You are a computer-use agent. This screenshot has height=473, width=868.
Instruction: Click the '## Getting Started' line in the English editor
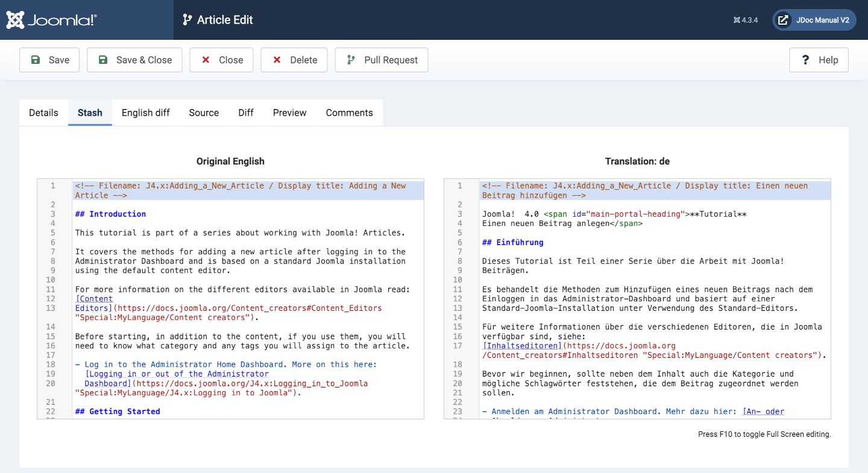click(x=118, y=412)
